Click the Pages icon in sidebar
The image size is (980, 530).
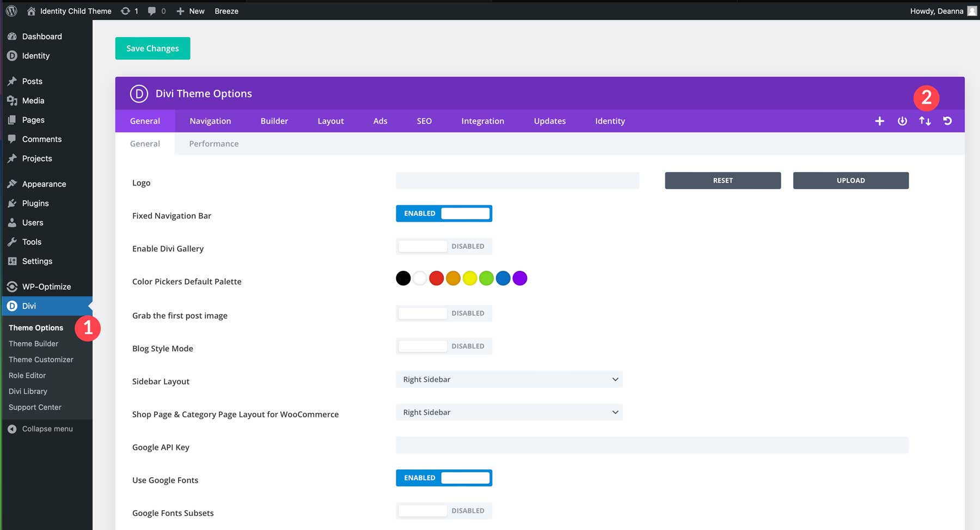tap(12, 120)
